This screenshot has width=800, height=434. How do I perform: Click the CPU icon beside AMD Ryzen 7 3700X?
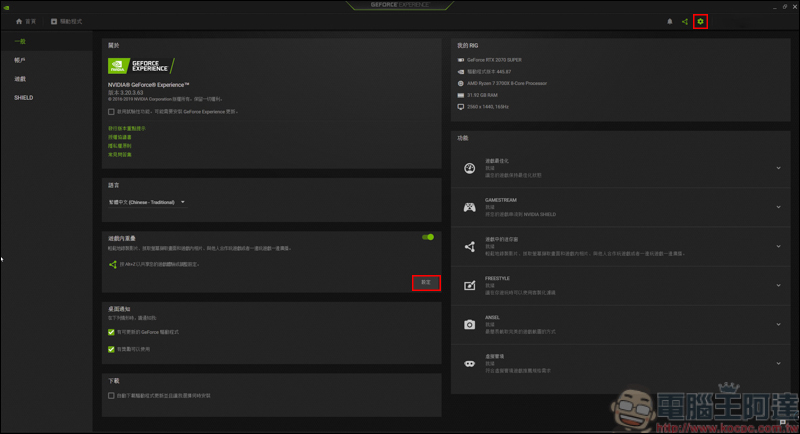[461, 83]
